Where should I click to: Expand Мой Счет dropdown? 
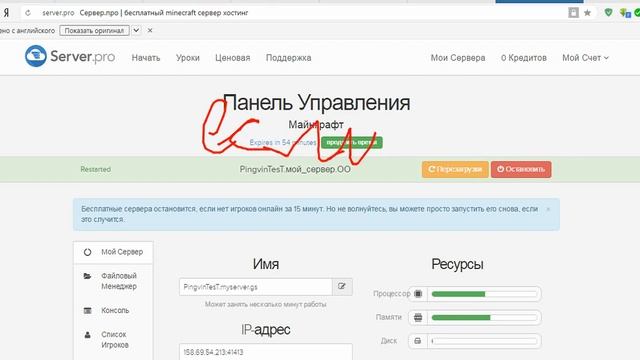(x=585, y=58)
